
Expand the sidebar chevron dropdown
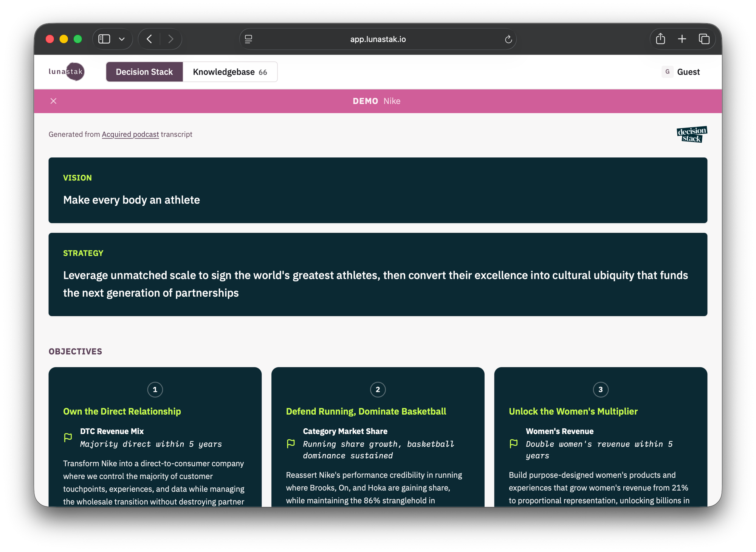(x=122, y=39)
